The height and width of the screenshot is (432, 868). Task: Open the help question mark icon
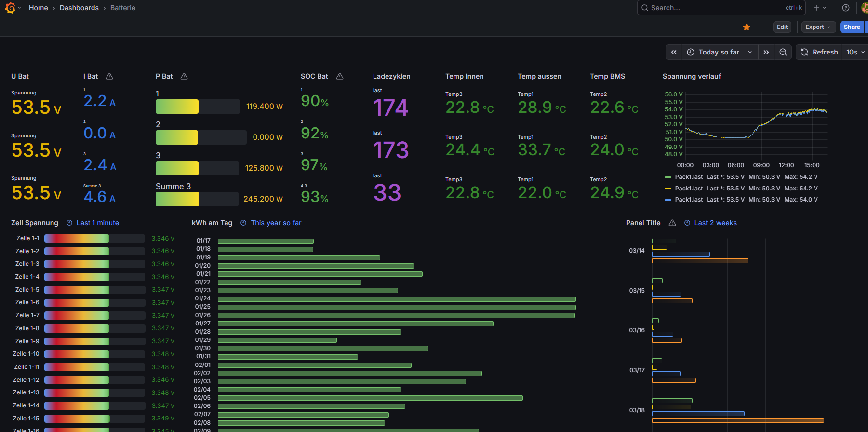pos(845,8)
